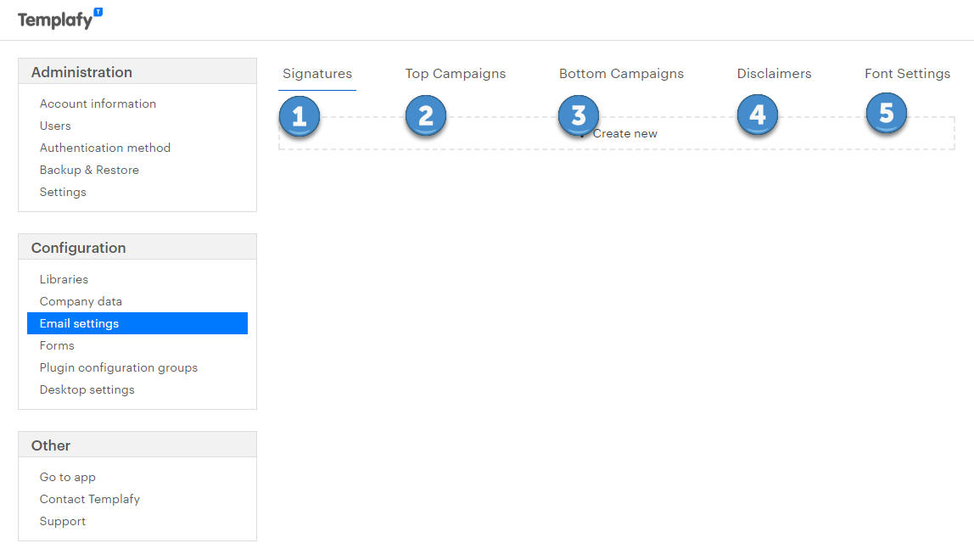Select the Signatures tab
Image resolution: width=974 pixels, height=560 pixels.
pos(316,74)
